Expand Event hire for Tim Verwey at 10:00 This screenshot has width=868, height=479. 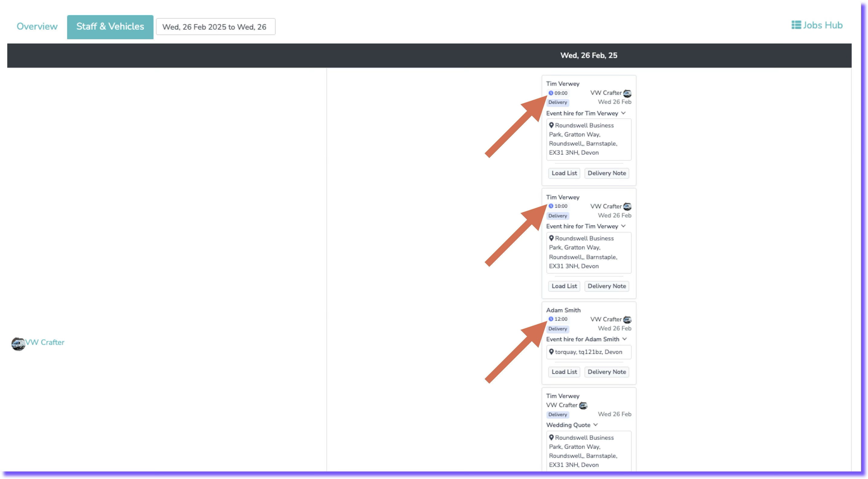click(623, 226)
